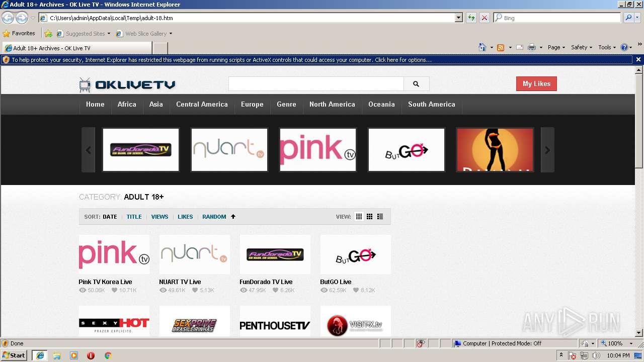Screen dimensions: 644x362
Task: Close the security information bar
Action: pyautogui.click(x=638, y=59)
